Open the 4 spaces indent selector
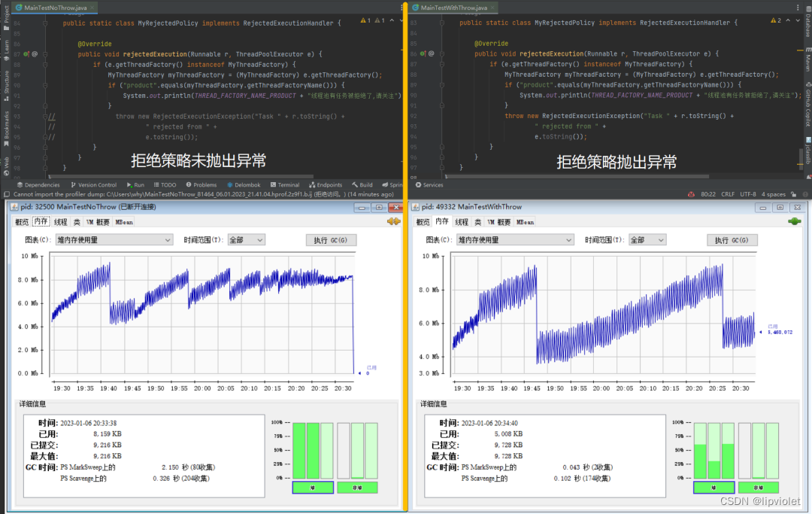The width and height of the screenshot is (812, 514). (x=773, y=194)
